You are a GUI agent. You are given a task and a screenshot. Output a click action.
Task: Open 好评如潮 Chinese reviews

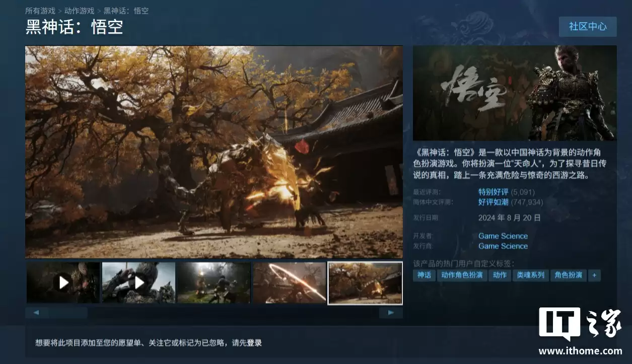493,202
